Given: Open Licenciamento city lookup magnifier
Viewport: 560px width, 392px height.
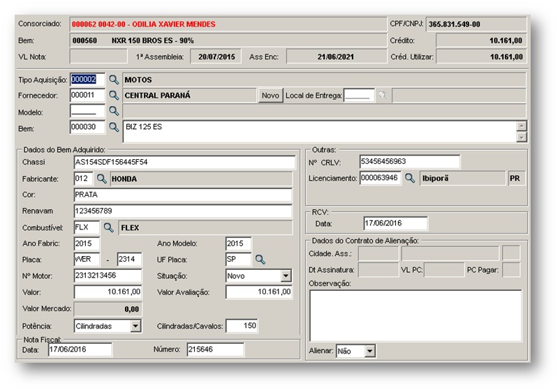Looking at the screenshot, I should coord(410,178).
